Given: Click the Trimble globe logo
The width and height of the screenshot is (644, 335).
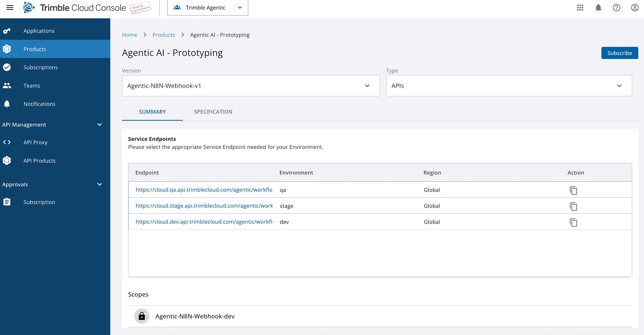Looking at the screenshot, I should click(29, 7).
